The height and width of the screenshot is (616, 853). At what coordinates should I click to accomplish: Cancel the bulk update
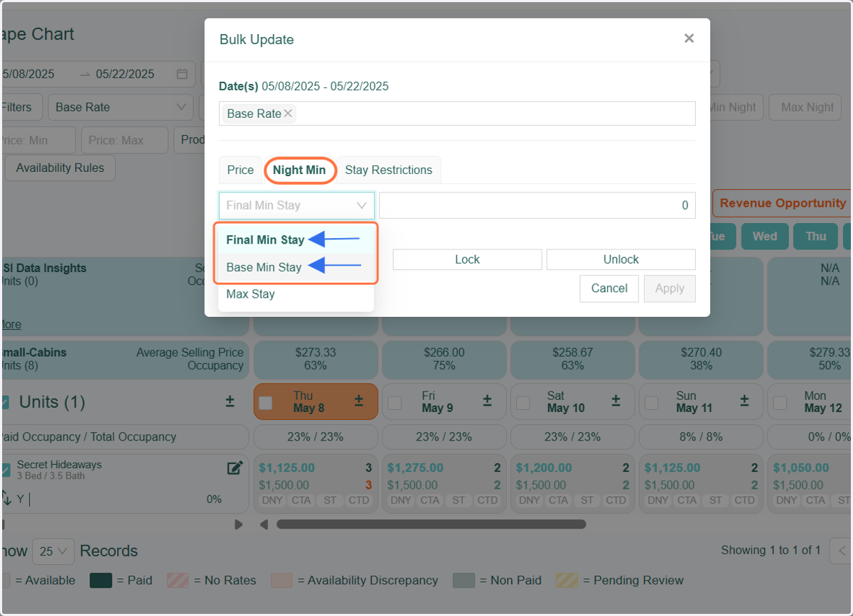pyautogui.click(x=609, y=288)
